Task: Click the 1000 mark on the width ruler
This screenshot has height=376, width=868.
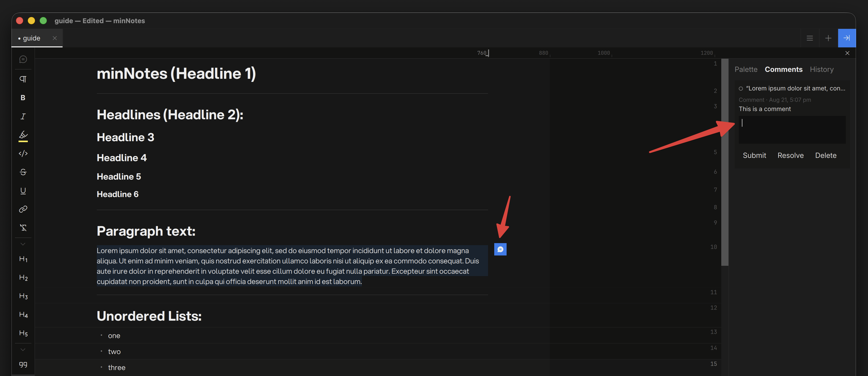Action: pos(603,53)
